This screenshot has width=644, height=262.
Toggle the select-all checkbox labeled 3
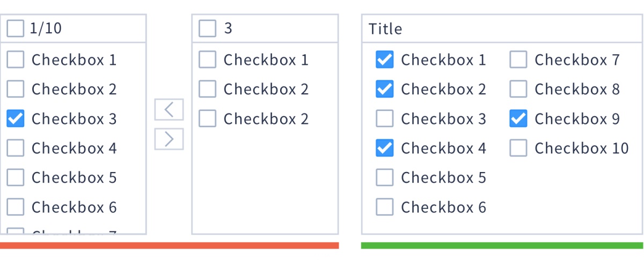tap(207, 28)
